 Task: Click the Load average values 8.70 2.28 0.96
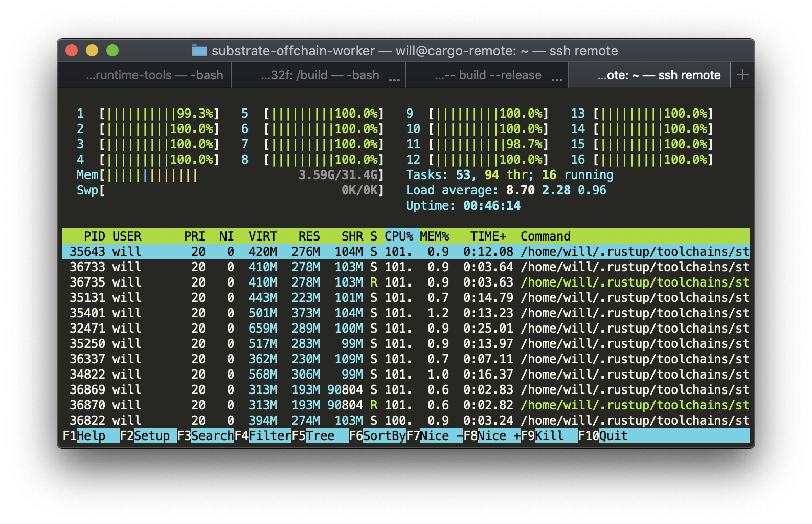click(556, 190)
